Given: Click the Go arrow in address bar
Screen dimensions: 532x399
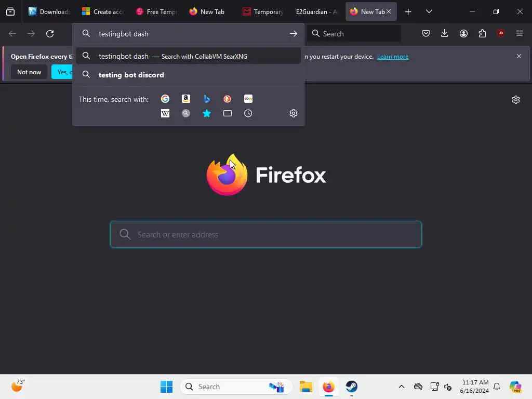Looking at the screenshot, I should point(294,34).
